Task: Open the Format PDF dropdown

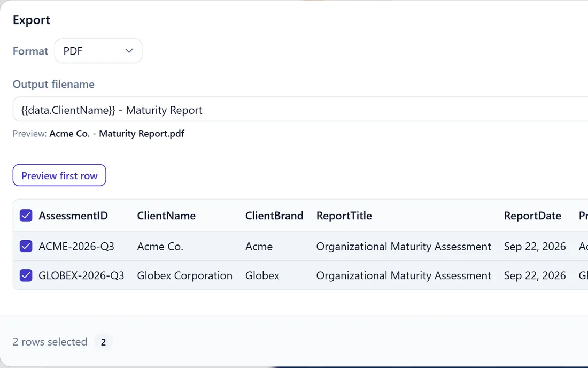Action: (98, 51)
